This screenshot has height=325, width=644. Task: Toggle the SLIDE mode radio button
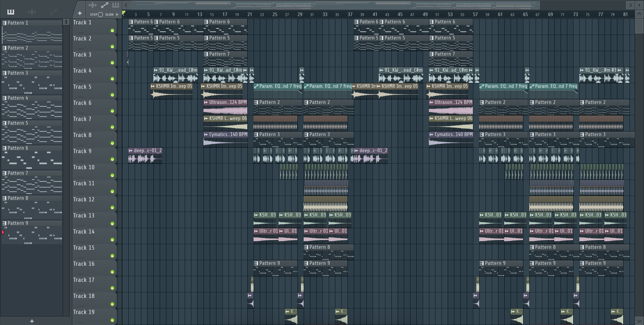tap(117, 15)
